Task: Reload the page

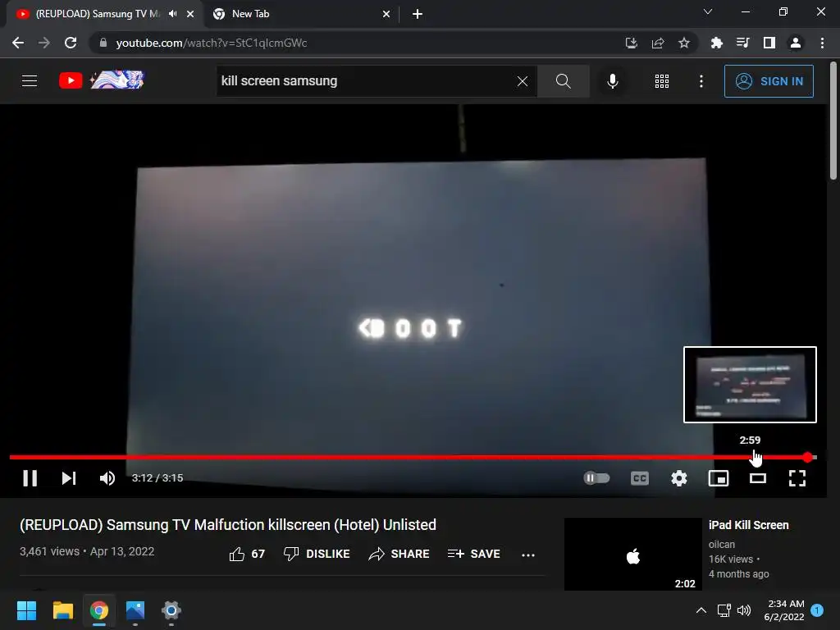Action: [71, 43]
